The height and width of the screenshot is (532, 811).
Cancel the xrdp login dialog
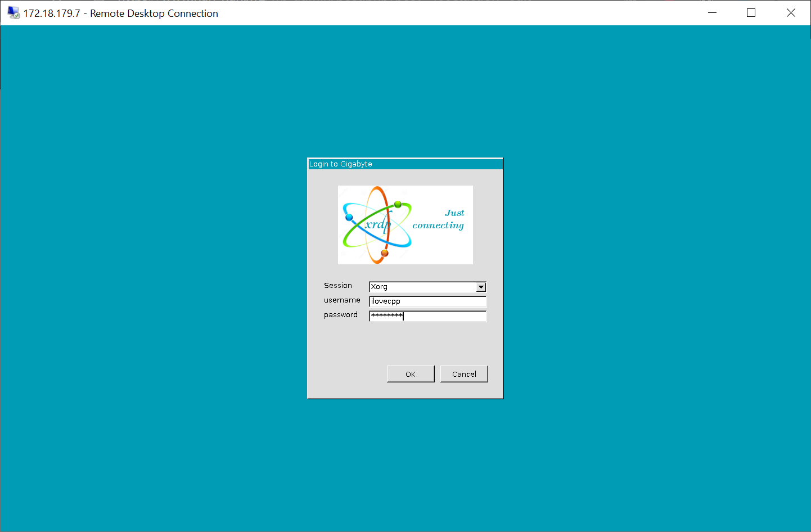tap(464, 374)
